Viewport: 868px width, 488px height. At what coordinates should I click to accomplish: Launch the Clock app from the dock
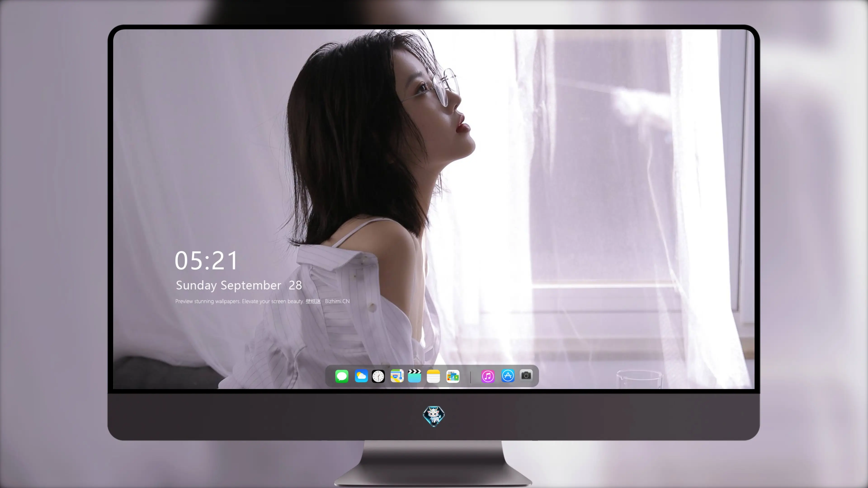[378, 376]
